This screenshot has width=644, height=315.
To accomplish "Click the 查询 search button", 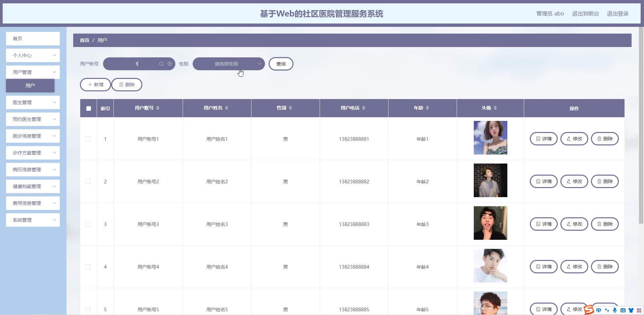I will 281,64.
